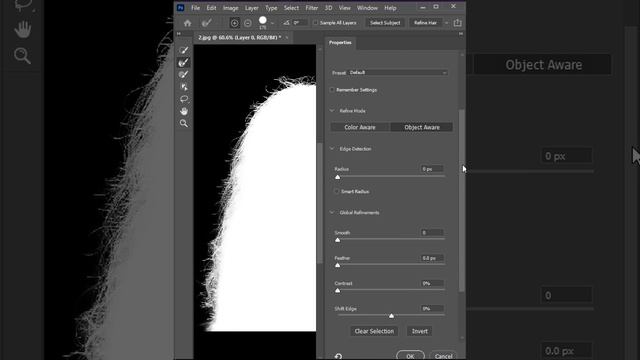The height and width of the screenshot is (360, 640).
Task: Choose the subtract-from-selection minus icon
Action: [x=248, y=23]
